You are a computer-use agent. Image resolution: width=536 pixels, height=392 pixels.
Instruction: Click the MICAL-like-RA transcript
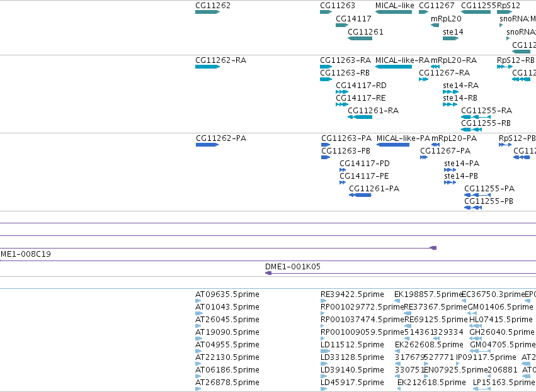click(394, 67)
